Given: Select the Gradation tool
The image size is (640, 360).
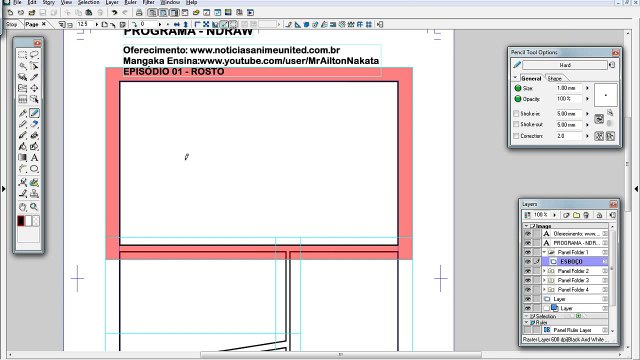Looking at the screenshot, I should coord(22,157).
